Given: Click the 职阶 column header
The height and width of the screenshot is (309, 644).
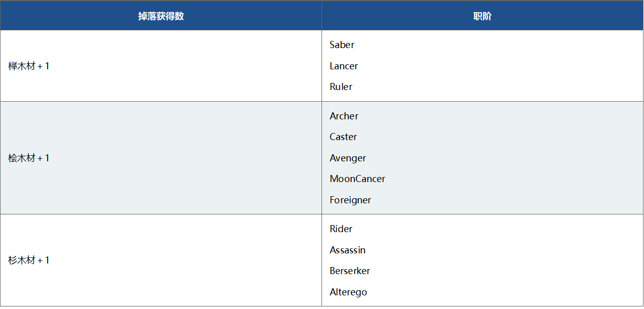Looking at the screenshot, I should tap(482, 16).
